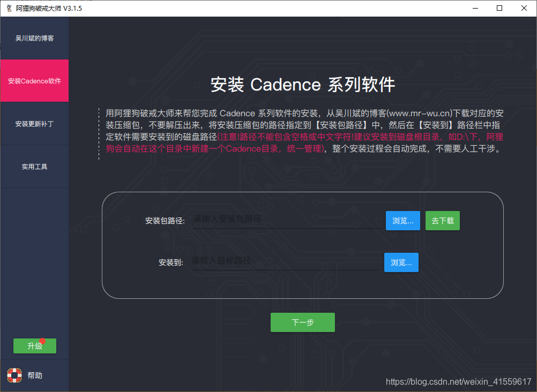Click the 安装 Cadence 系列软件 heading

tap(302, 85)
